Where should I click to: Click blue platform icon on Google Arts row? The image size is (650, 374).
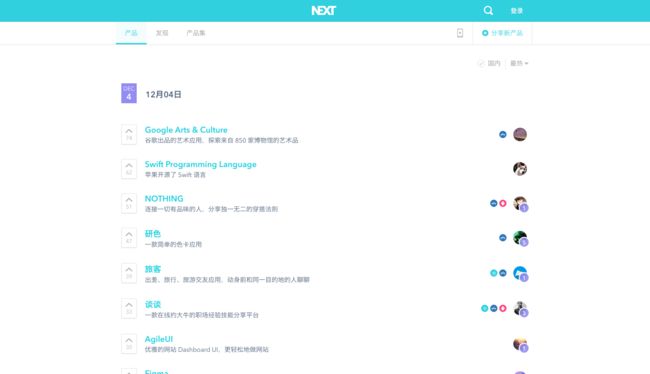tap(502, 134)
